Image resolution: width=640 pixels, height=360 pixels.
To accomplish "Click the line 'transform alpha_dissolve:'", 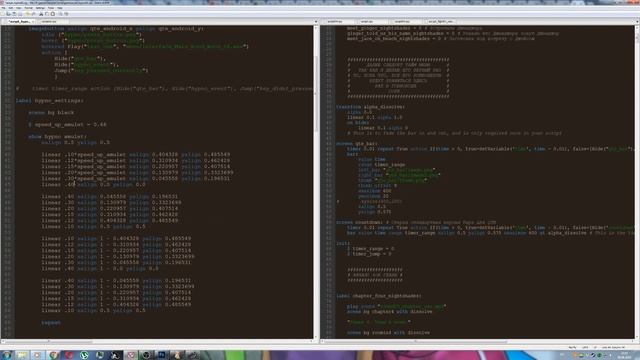I will click(371, 107).
